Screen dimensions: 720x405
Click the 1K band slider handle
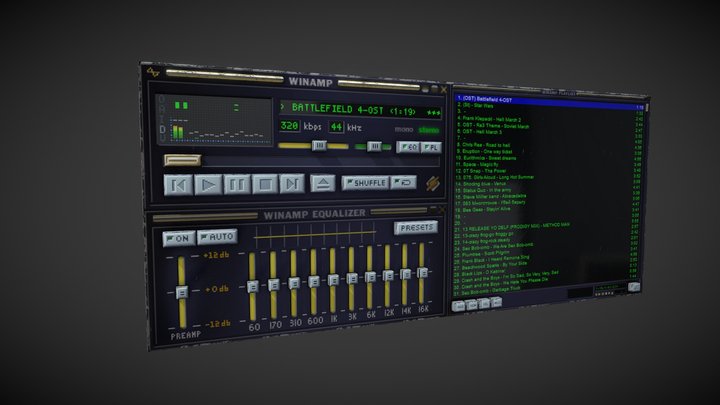[x=333, y=280]
